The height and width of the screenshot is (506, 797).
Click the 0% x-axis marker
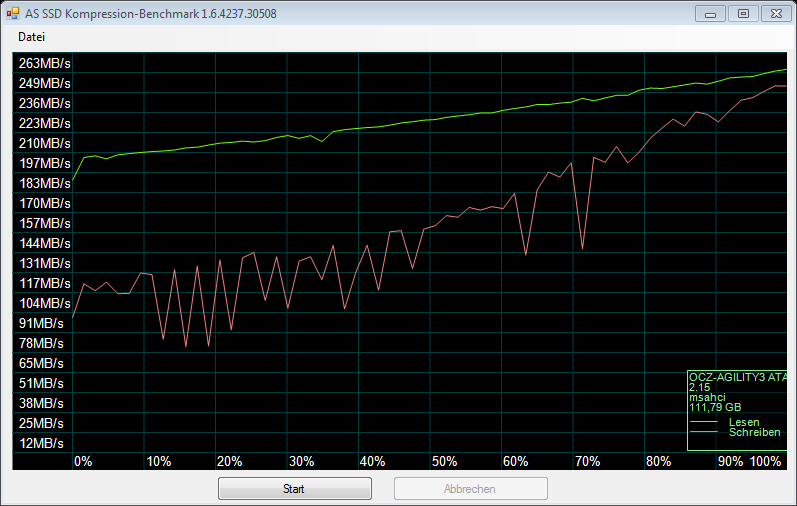coord(83,461)
